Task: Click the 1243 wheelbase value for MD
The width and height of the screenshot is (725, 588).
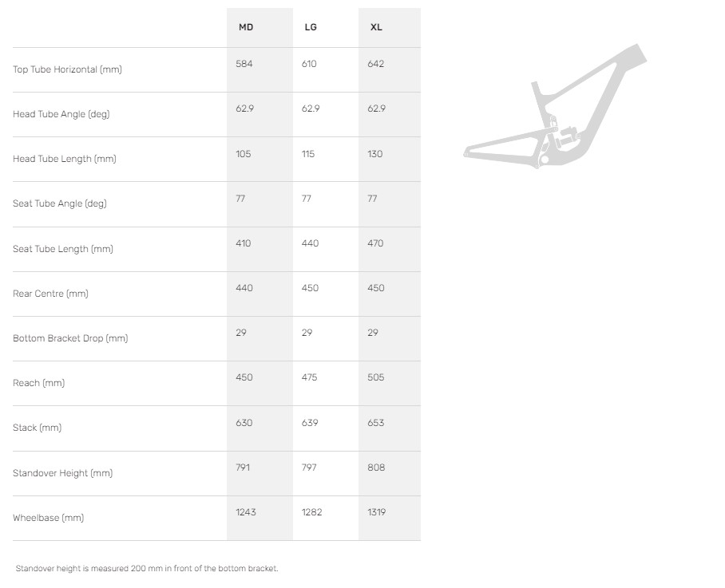Action: click(x=246, y=512)
